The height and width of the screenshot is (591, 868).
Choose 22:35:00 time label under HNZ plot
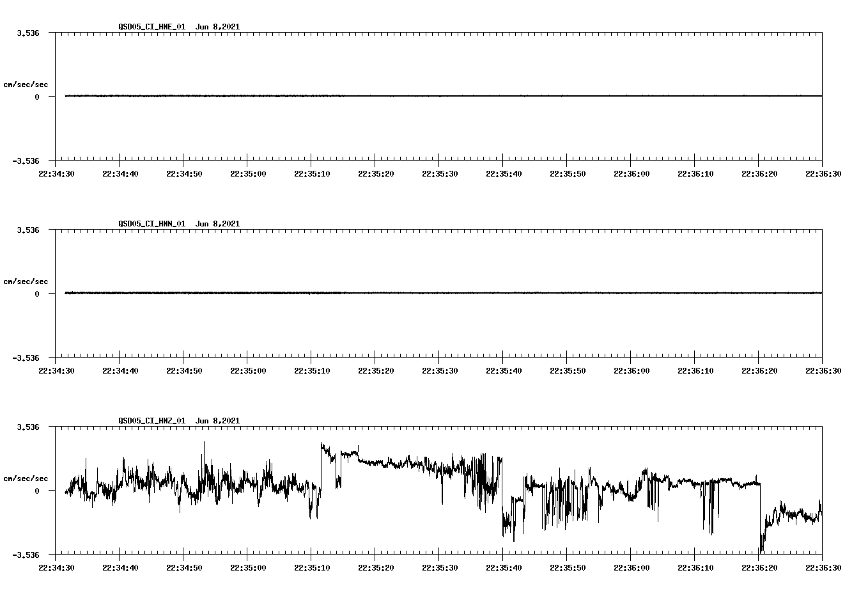[x=248, y=568]
